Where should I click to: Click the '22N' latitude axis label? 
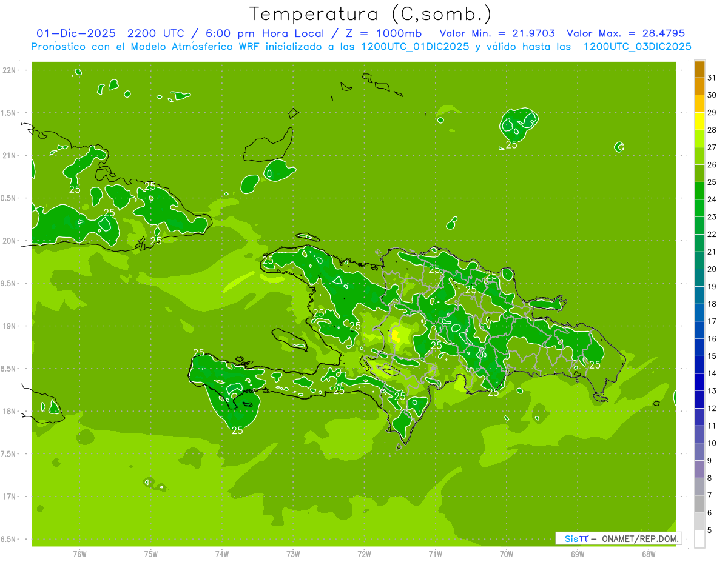(10, 70)
